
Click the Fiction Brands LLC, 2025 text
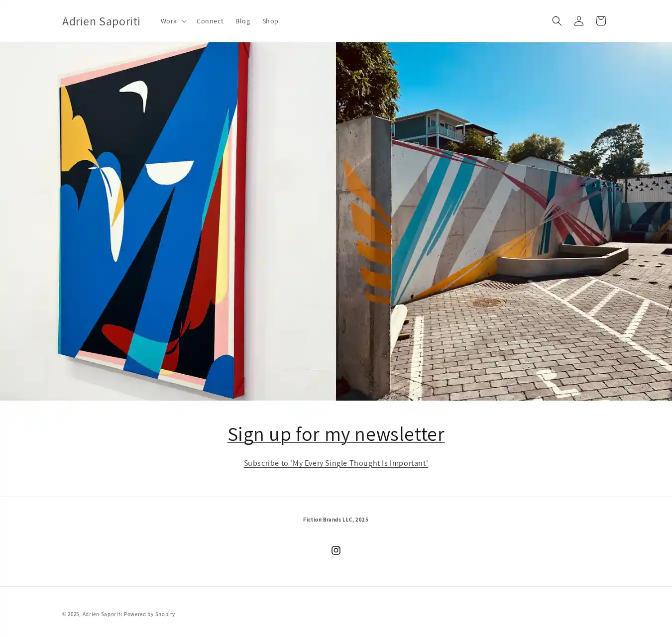click(x=336, y=520)
